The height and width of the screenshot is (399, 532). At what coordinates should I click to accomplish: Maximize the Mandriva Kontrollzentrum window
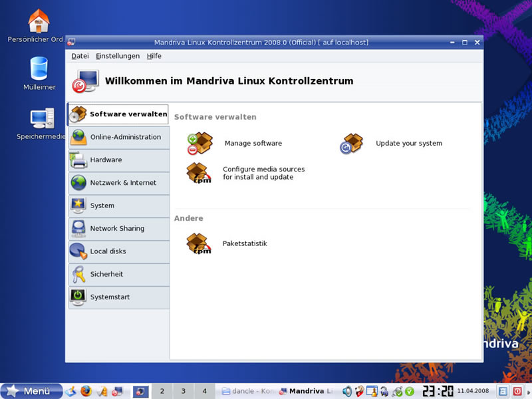click(x=464, y=43)
